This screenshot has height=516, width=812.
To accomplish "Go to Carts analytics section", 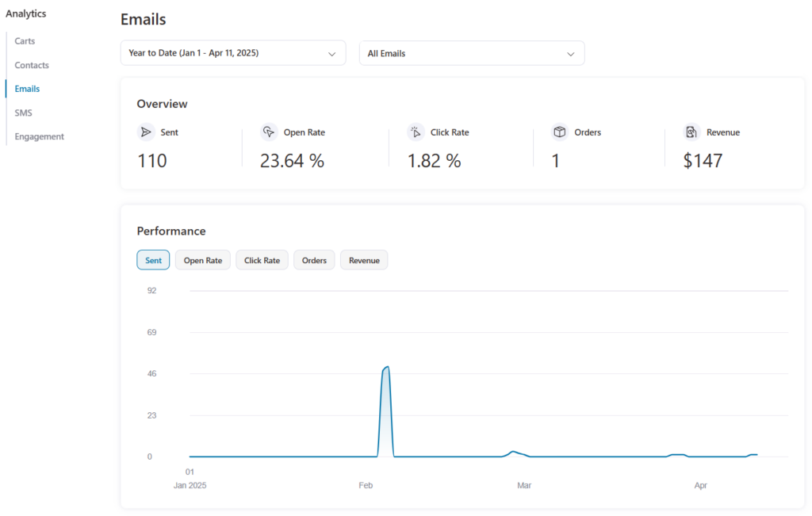I will [25, 41].
